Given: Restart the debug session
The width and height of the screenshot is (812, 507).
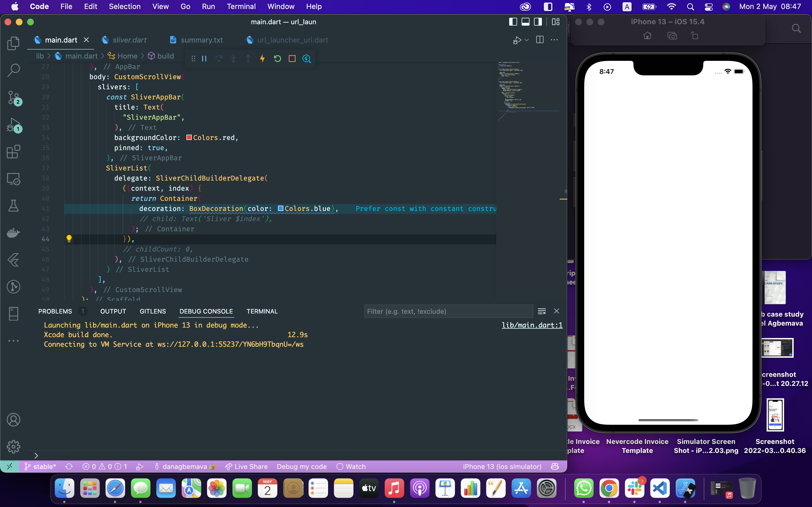Looking at the screenshot, I should [x=277, y=59].
